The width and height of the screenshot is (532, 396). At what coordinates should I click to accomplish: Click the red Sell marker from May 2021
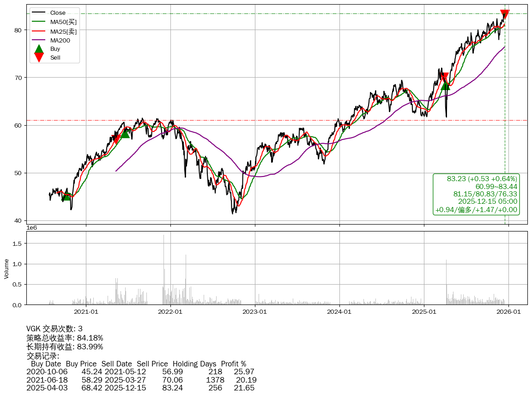click(116, 138)
